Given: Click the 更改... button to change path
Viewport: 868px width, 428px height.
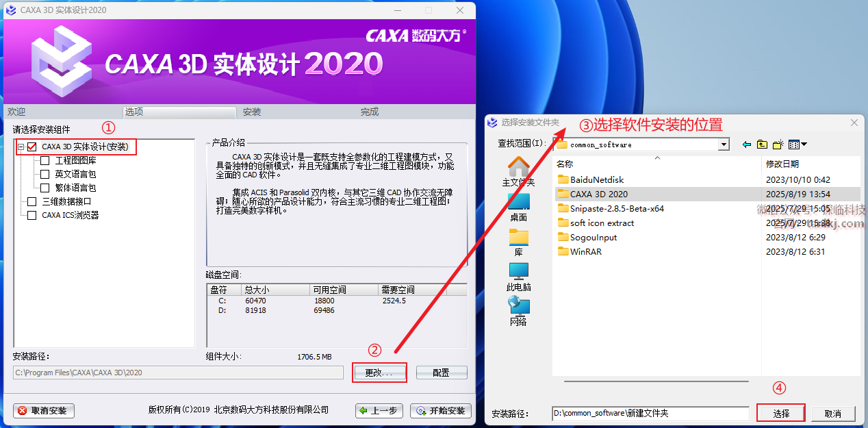Looking at the screenshot, I should click(x=379, y=373).
